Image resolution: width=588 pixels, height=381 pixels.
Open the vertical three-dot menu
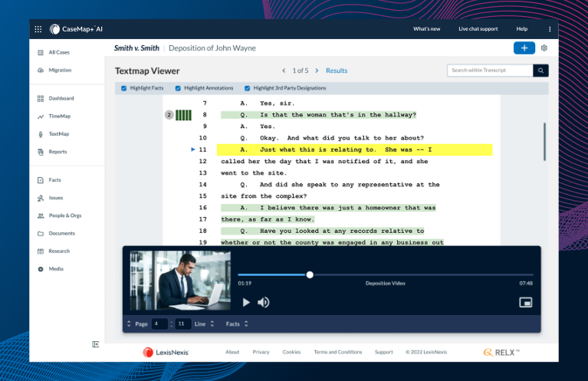pos(550,29)
